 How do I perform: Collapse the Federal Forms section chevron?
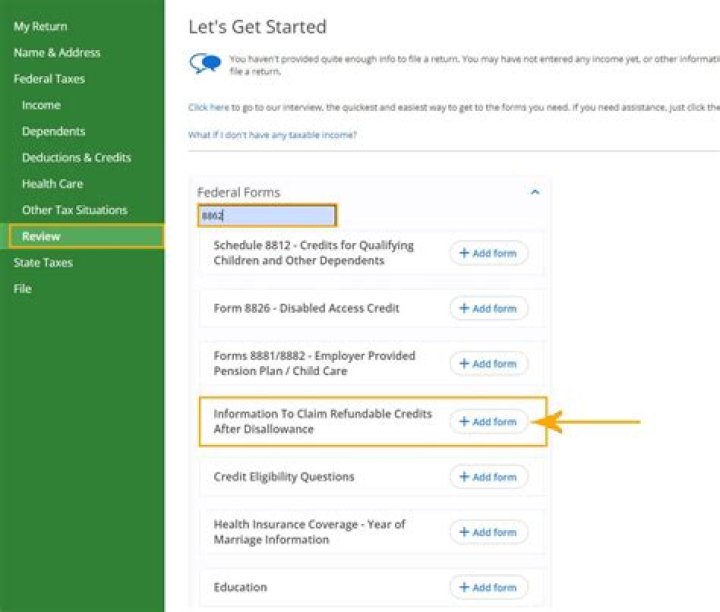click(535, 192)
